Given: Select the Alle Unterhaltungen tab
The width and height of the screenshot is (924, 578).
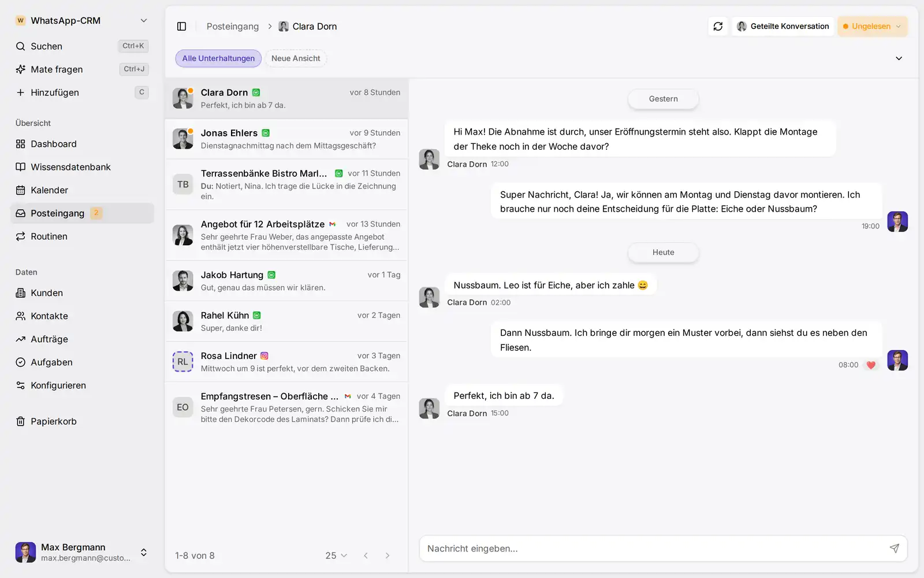Looking at the screenshot, I should click(x=218, y=58).
